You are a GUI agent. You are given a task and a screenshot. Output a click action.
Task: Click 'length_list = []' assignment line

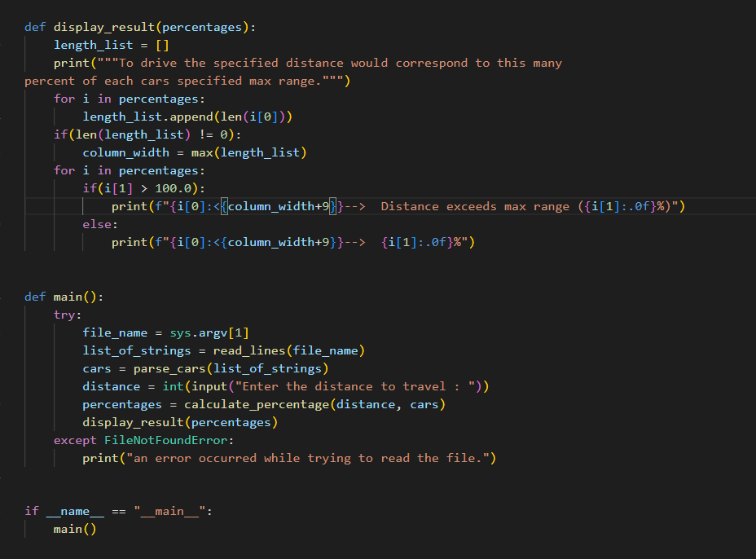click(x=112, y=46)
